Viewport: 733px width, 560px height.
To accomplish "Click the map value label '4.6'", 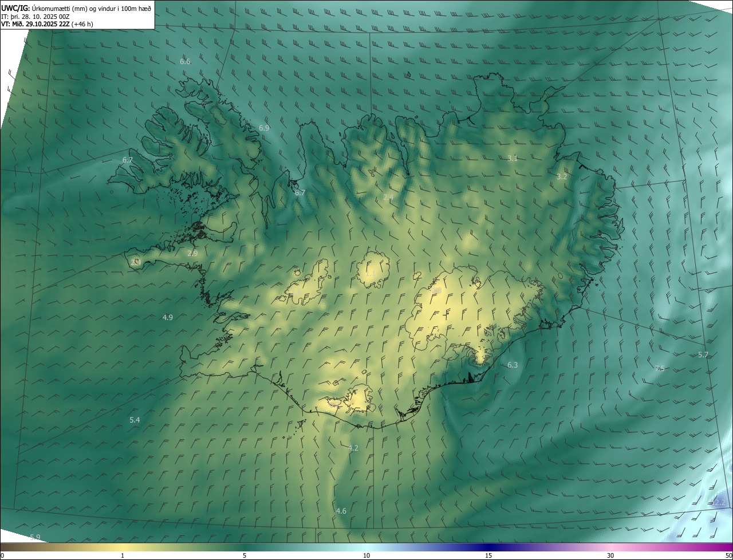I will click(341, 511).
